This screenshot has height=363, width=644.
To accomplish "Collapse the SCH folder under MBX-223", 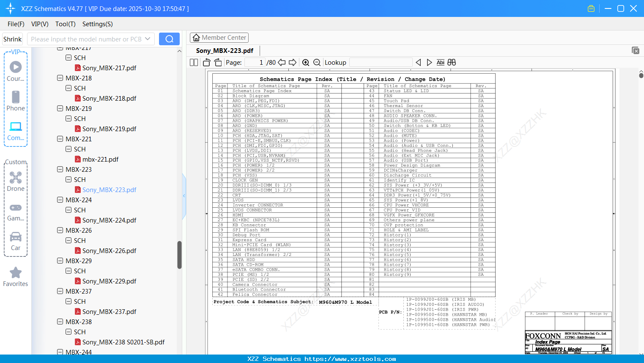I will click(x=69, y=179).
